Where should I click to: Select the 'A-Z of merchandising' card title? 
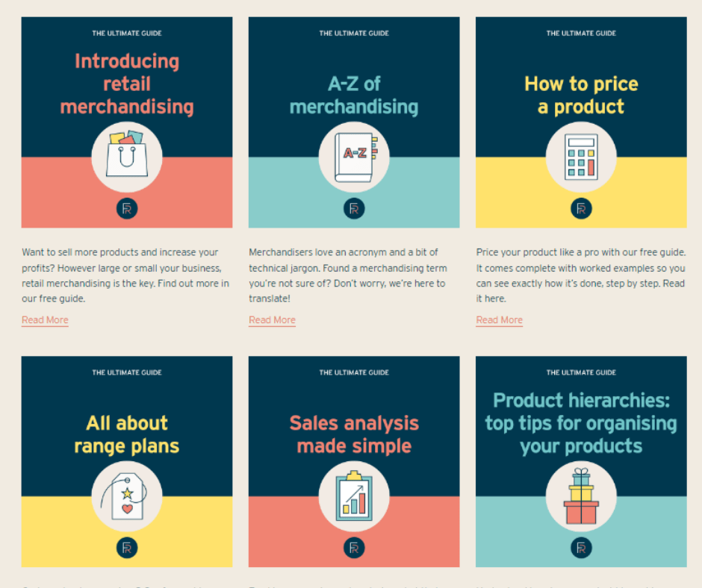pos(354,95)
